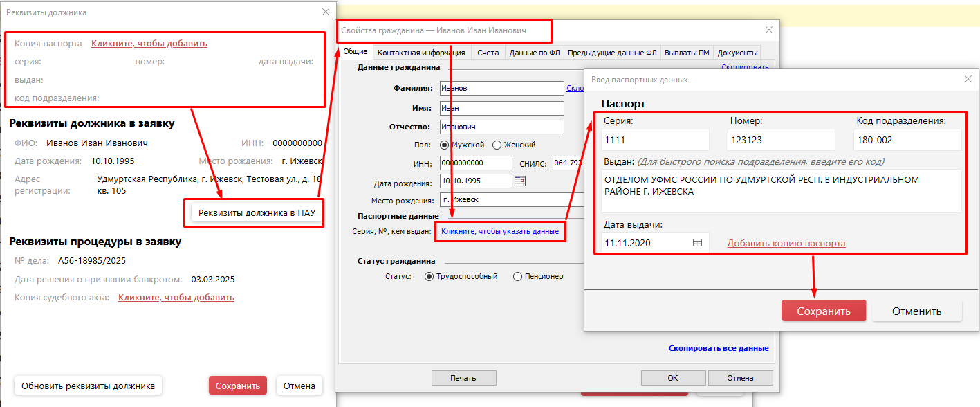Click date value 03.03.2025
The width and height of the screenshot is (980, 407).
click(214, 280)
